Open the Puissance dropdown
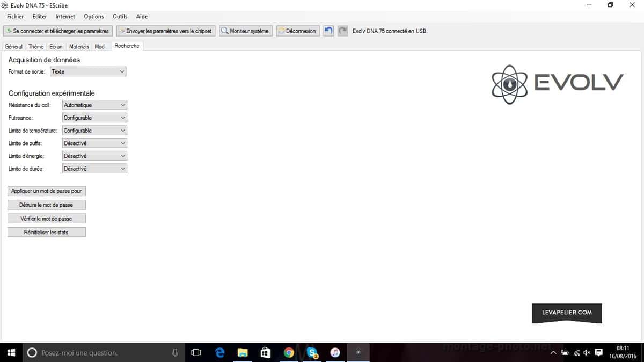Viewport: 644px width, 362px height. coord(95,118)
